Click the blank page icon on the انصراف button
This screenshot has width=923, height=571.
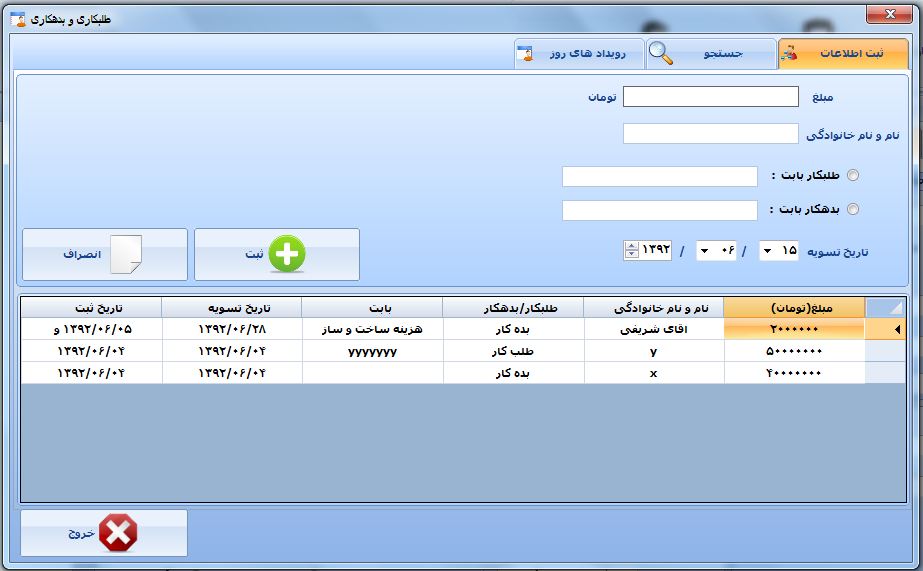[126, 254]
